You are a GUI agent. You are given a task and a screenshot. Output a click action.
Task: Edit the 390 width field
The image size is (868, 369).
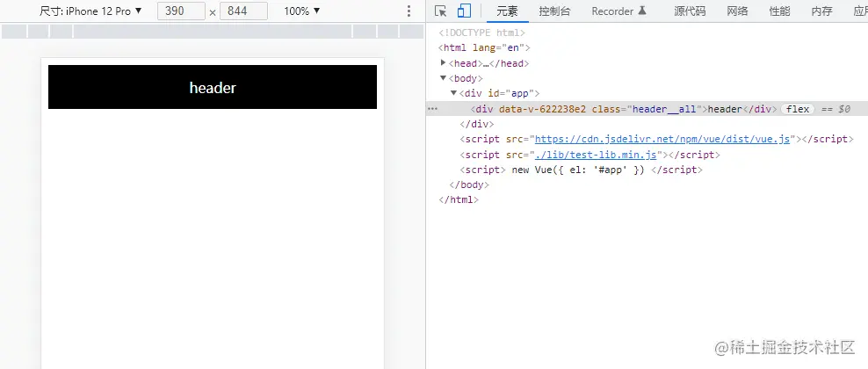[181, 11]
